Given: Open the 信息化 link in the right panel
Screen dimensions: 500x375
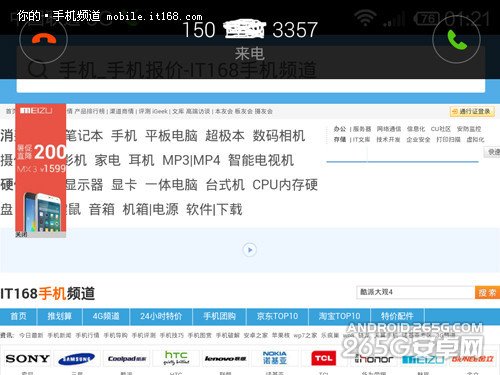Looking at the screenshot, I should click(x=416, y=129).
